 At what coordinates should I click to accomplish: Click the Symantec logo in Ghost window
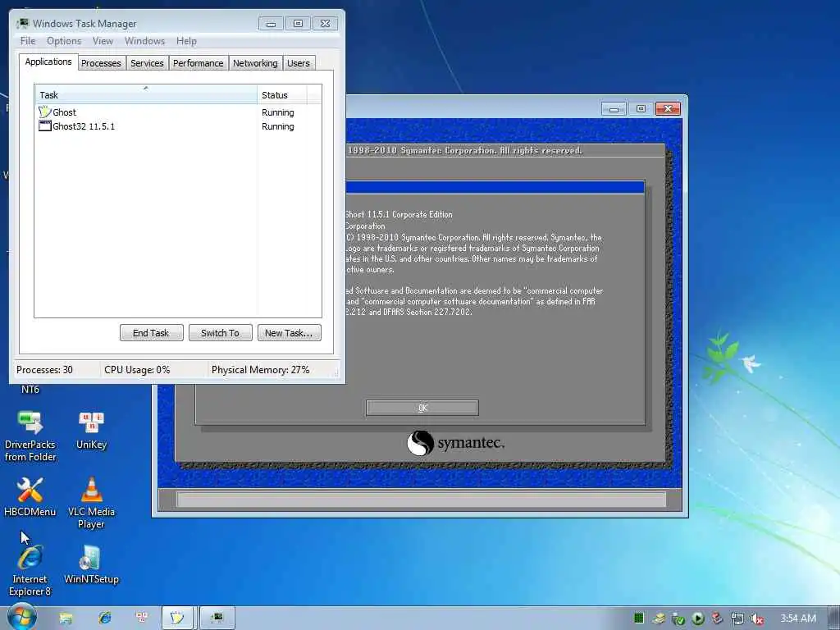[x=455, y=443]
